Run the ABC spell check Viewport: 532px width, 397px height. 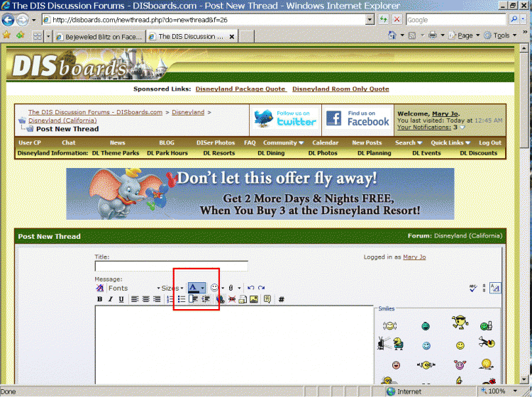(473, 288)
